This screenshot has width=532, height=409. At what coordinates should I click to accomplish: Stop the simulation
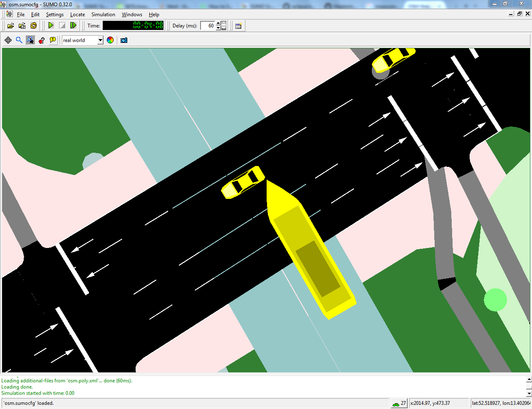pos(62,25)
